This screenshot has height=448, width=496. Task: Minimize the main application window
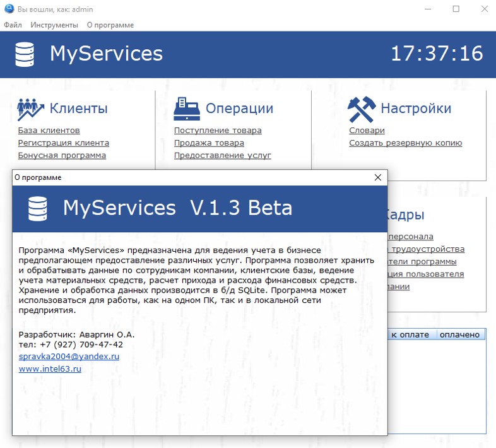(x=428, y=9)
